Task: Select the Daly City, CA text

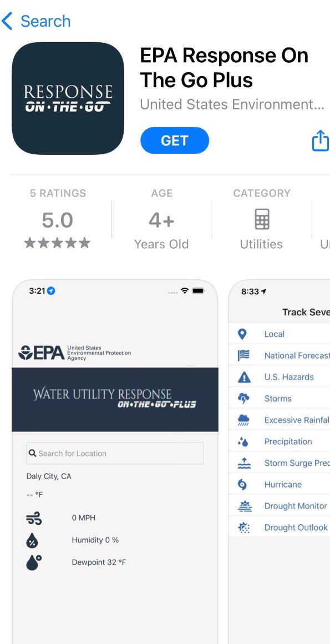Action: (49, 476)
